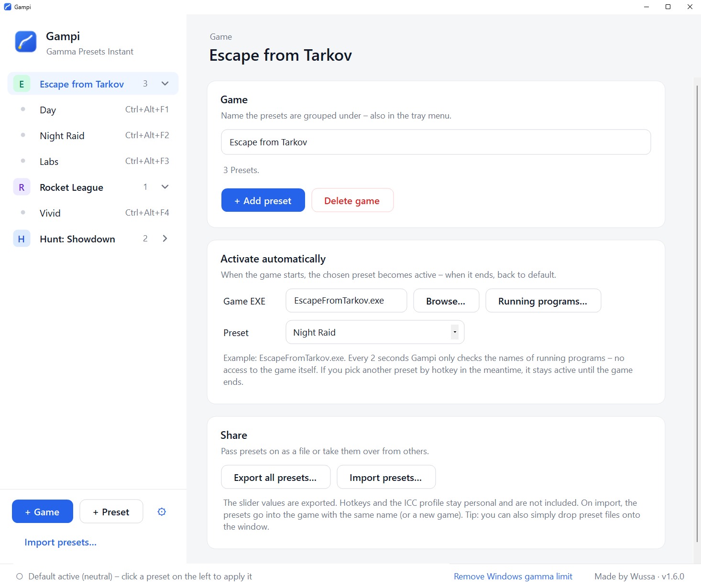The width and height of the screenshot is (701, 588).
Task: Minimize the Gampi window
Action: click(x=646, y=7)
